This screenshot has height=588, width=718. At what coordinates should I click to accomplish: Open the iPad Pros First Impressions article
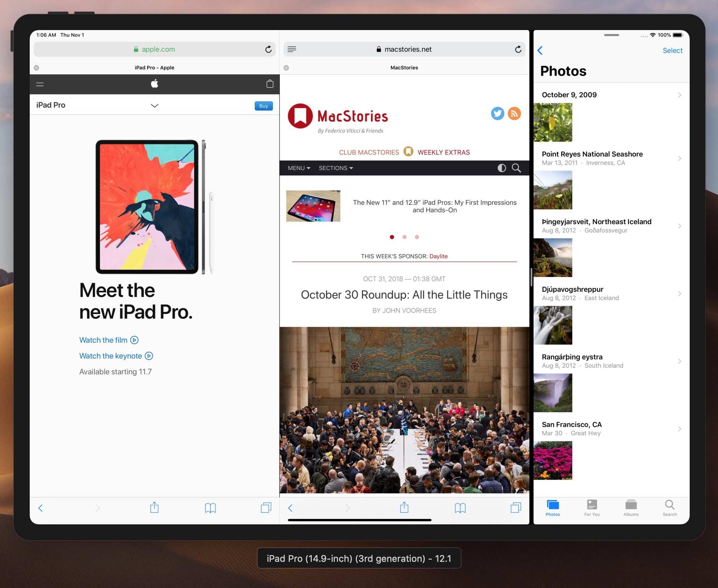click(435, 206)
